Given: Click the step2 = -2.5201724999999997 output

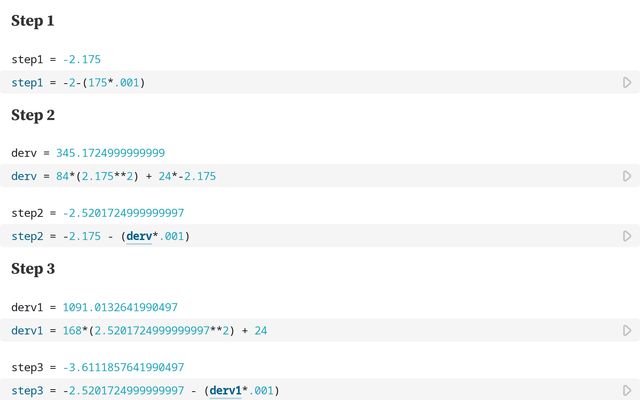Looking at the screenshot, I should click(98, 213).
